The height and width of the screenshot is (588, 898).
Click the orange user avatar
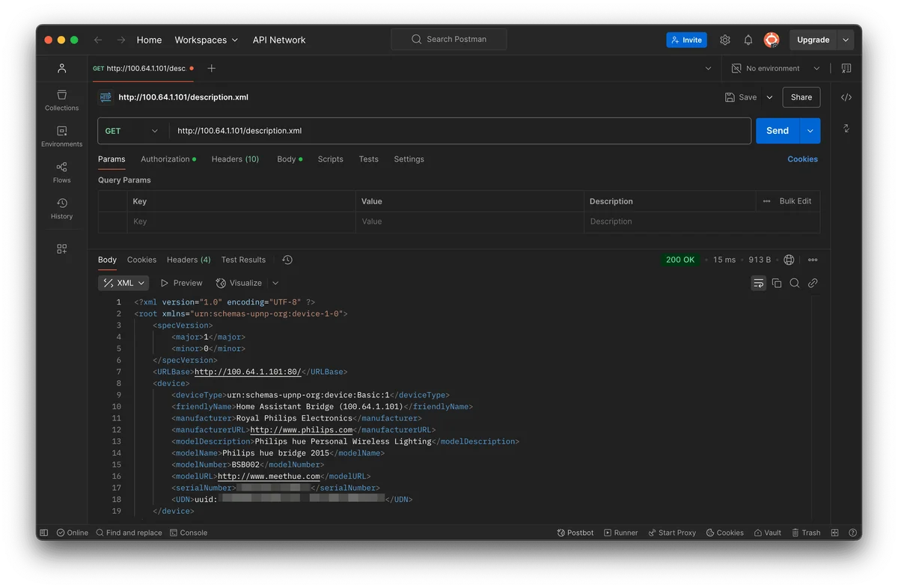[x=772, y=40]
